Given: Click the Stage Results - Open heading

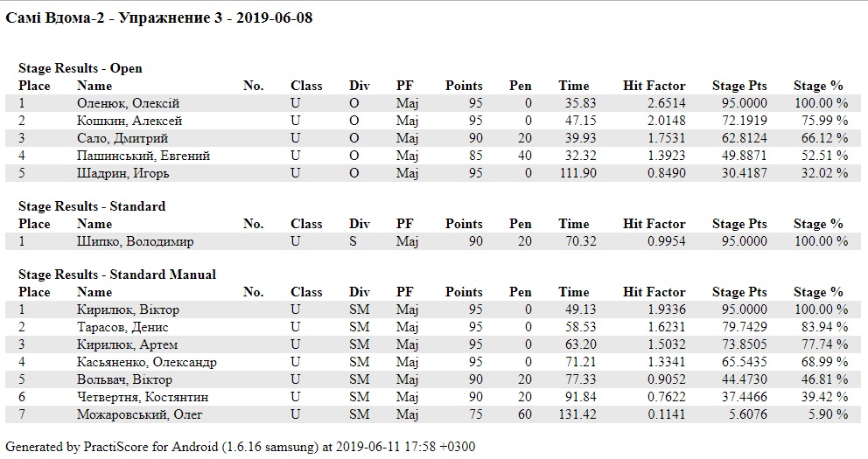Looking at the screenshot, I should [x=80, y=68].
